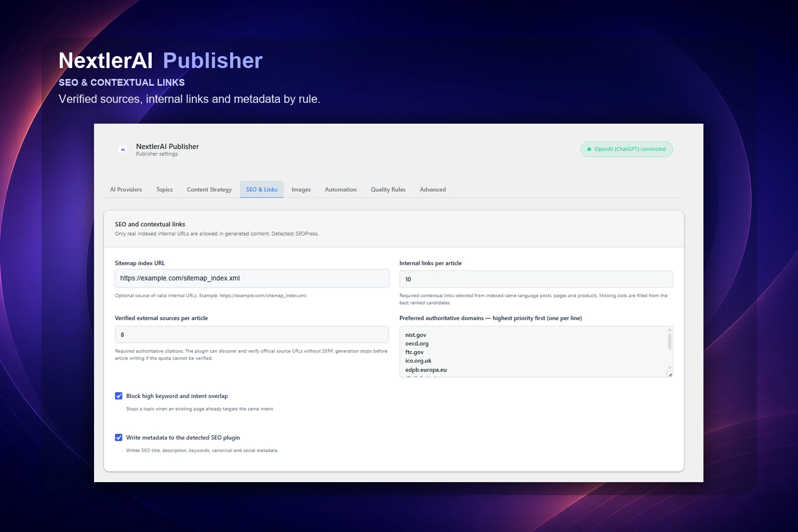Click the NextlerAI Publisher logo icon
Image resolution: width=798 pixels, height=532 pixels.
[x=123, y=150]
